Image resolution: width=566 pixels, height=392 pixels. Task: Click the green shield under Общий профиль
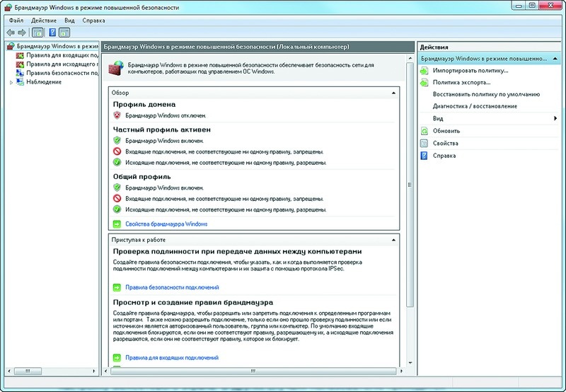[117, 188]
